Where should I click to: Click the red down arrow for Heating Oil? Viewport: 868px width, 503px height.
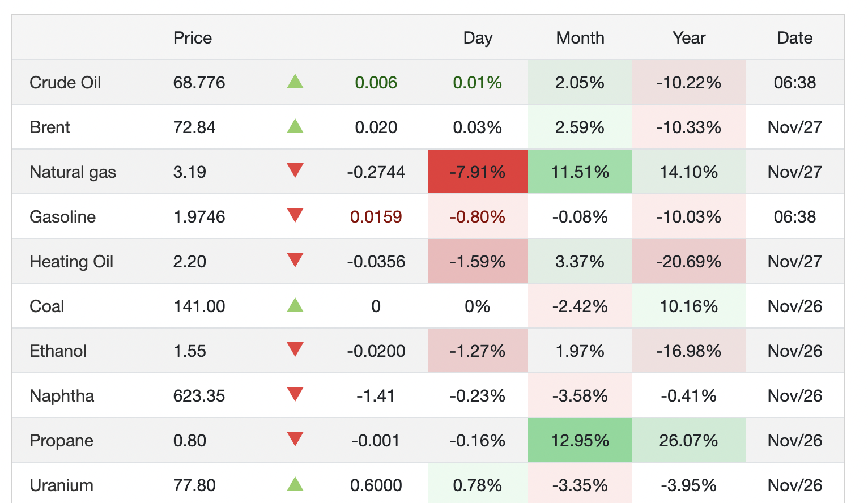click(295, 260)
